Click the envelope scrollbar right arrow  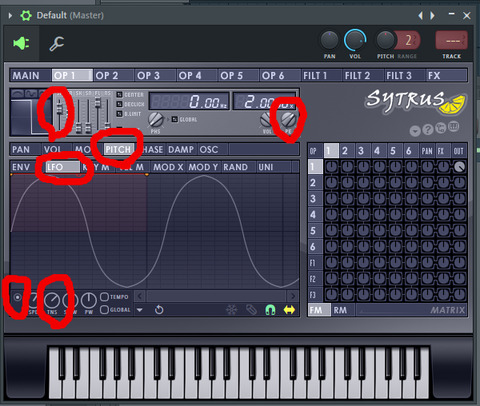click(x=292, y=296)
